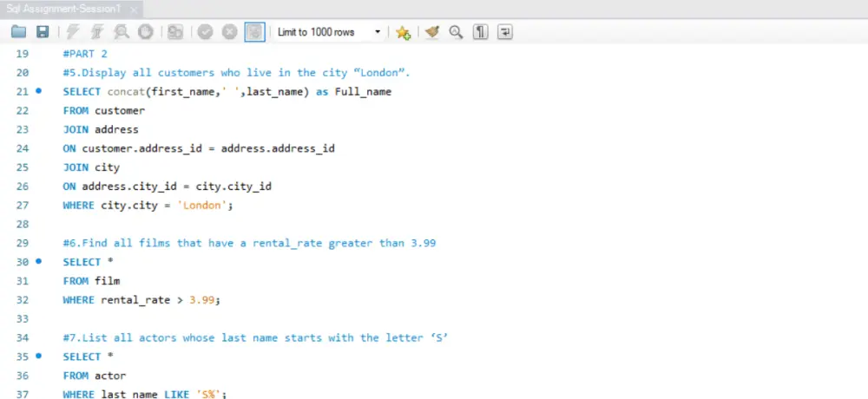Image resolution: width=868 pixels, height=399 pixels.
Task: Click line number 28 in the gutter
Action: tap(23, 224)
